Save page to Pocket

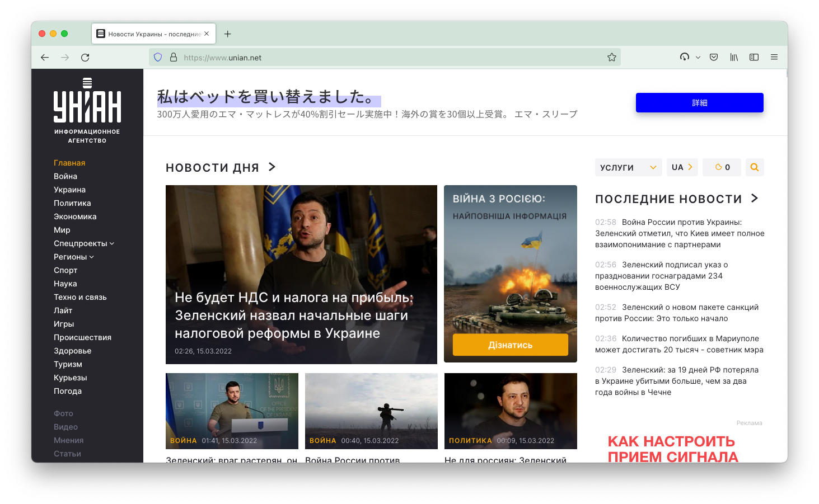click(x=714, y=57)
